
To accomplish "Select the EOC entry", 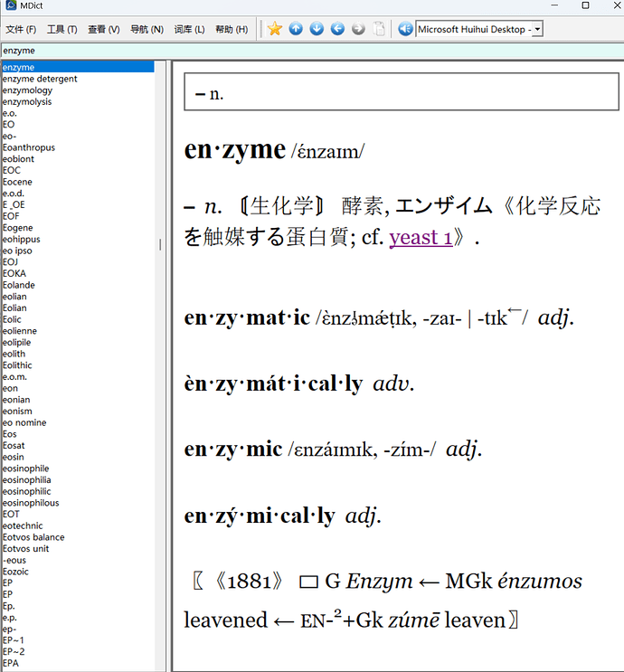I will point(12,171).
